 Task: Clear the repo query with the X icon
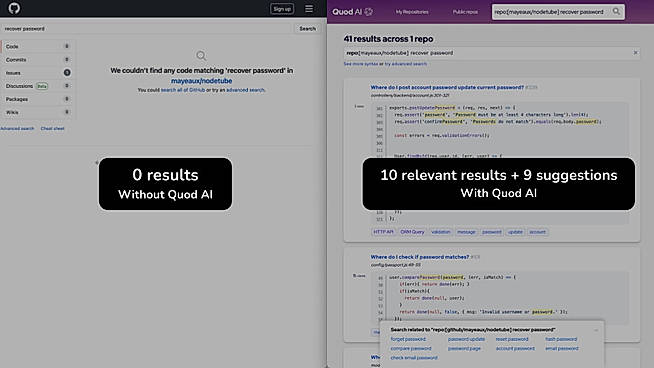(635, 53)
